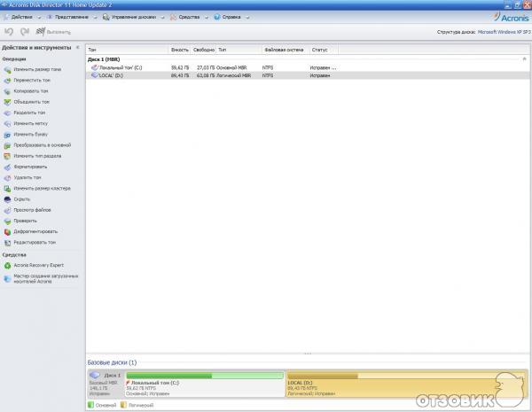Collapse the Диск 1 (MBR) group arrow
Image resolution: width=532 pixels, height=412 pixels.
point(524,59)
